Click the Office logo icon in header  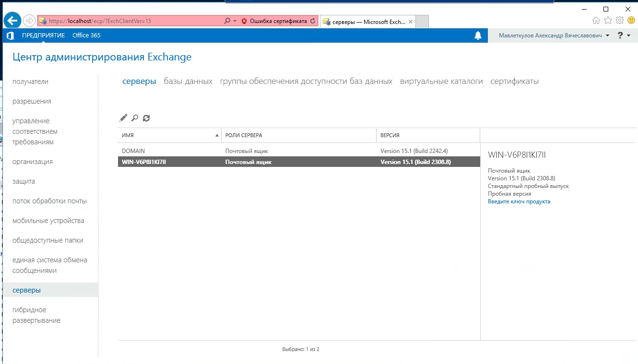10,35
